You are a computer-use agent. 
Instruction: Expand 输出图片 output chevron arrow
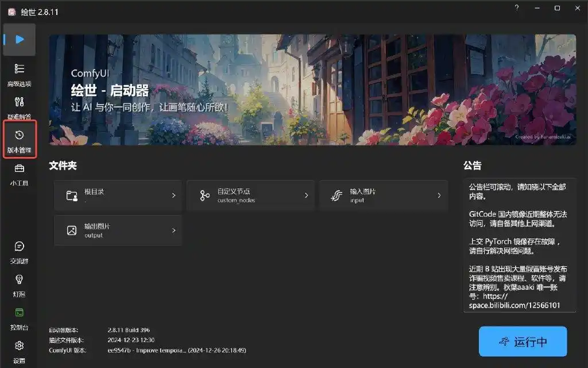[173, 231]
